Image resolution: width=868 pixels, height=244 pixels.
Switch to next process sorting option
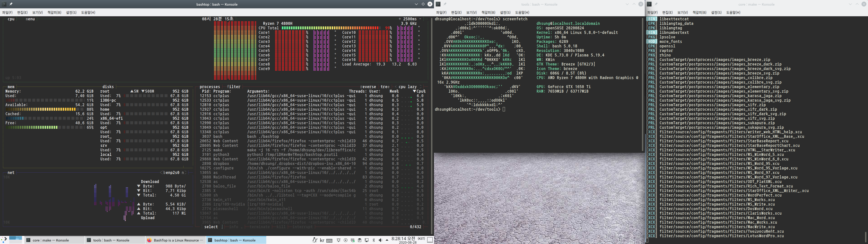tap(420, 87)
